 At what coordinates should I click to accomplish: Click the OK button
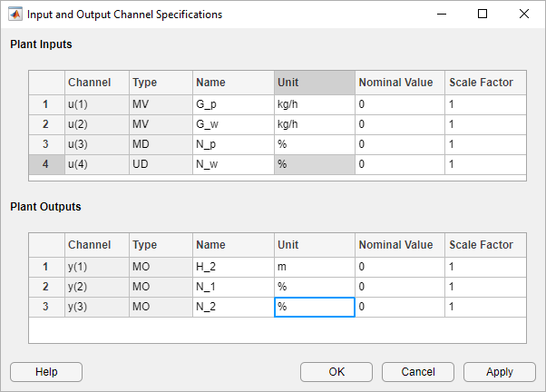[336, 371]
